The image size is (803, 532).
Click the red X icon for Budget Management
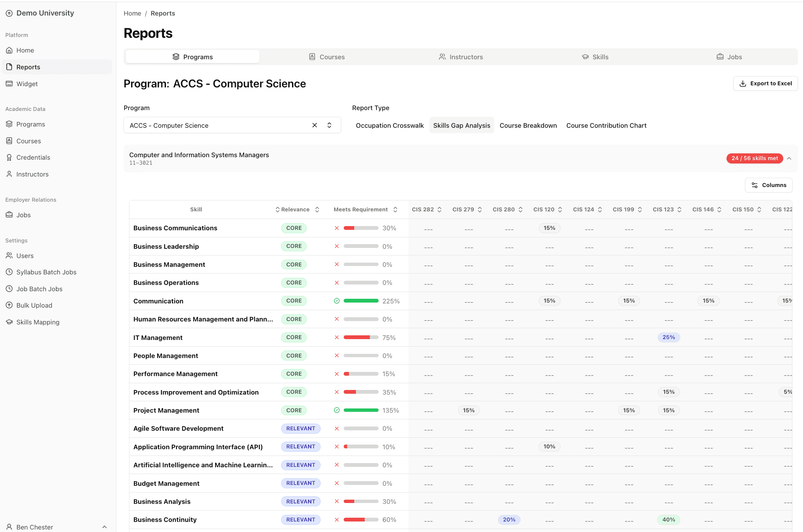click(x=337, y=483)
